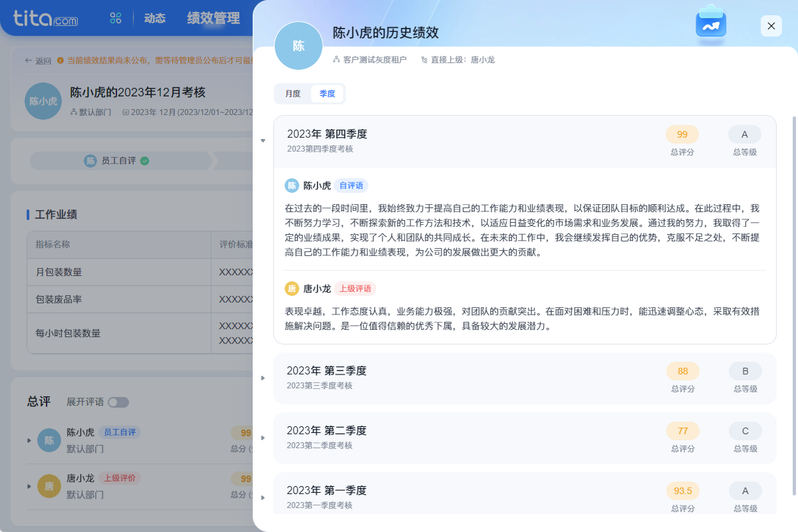Screen dimensions: 798x532
Task: Click the app grid launcher icon
Action: coord(116,18)
